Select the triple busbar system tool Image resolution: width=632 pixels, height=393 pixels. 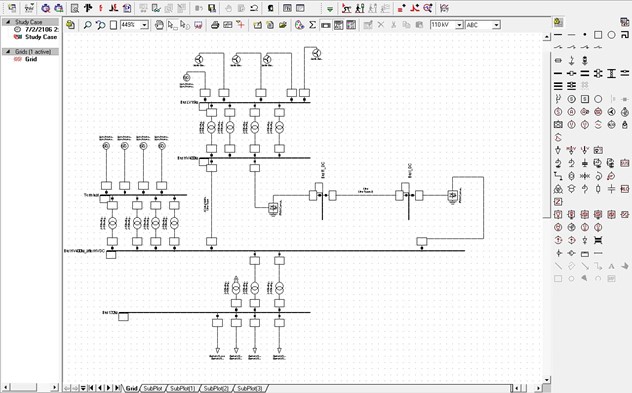(x=558, y=85)
